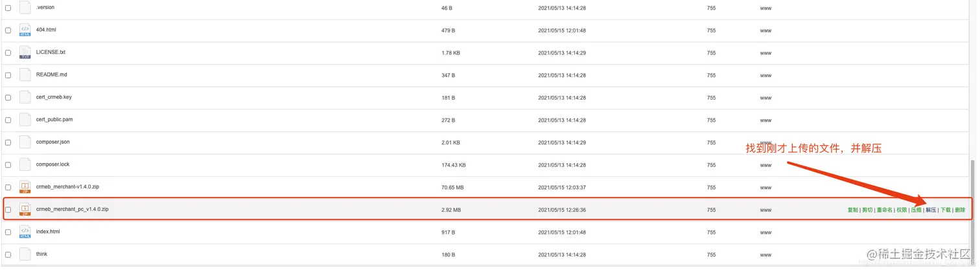Click the .version file icon
Viewport: 980px width, 270px height.
click(25, 8)
